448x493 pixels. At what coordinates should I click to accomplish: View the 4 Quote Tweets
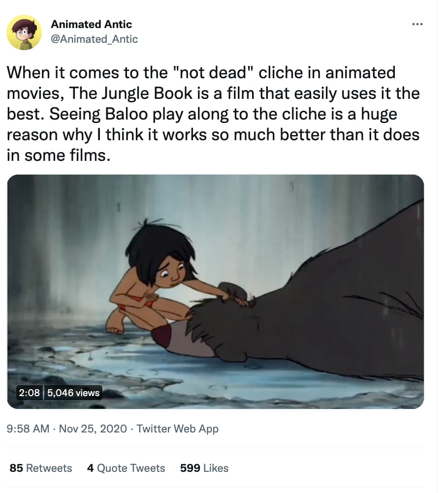[126, 468]
